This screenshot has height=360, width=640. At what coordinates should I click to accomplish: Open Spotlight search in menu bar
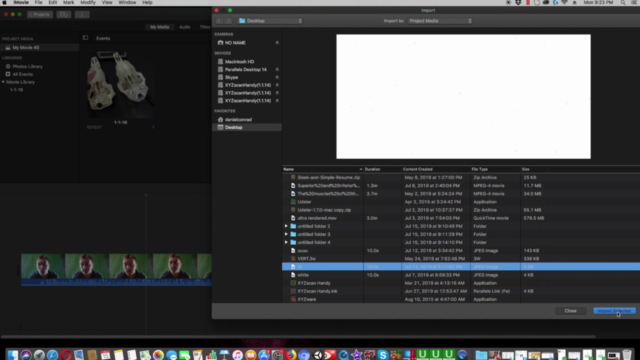point(623,2)
